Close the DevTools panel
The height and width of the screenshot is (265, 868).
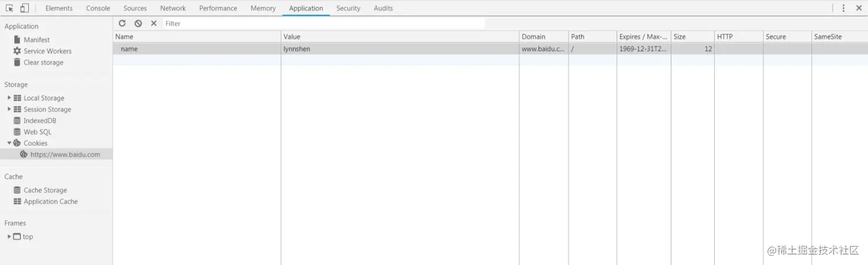(x=859, y=8)
